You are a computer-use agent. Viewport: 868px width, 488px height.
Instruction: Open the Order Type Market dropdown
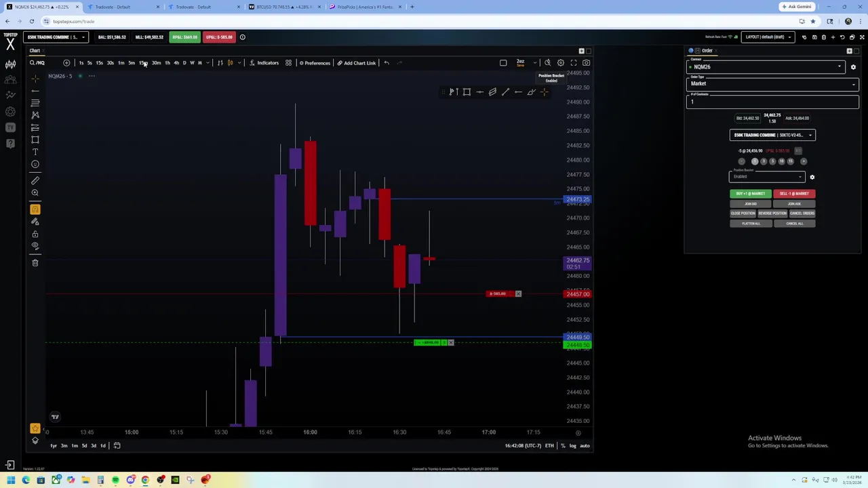[x=772, y=83]
